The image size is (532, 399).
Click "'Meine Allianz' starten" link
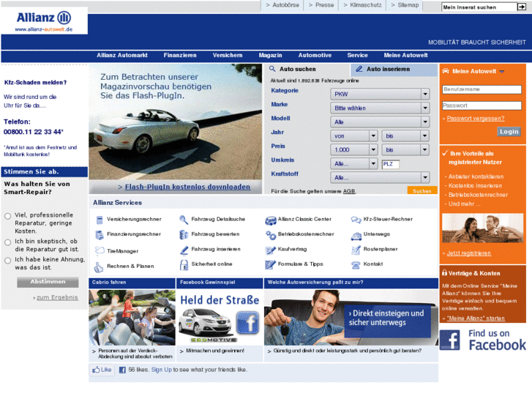pos(476,318)
